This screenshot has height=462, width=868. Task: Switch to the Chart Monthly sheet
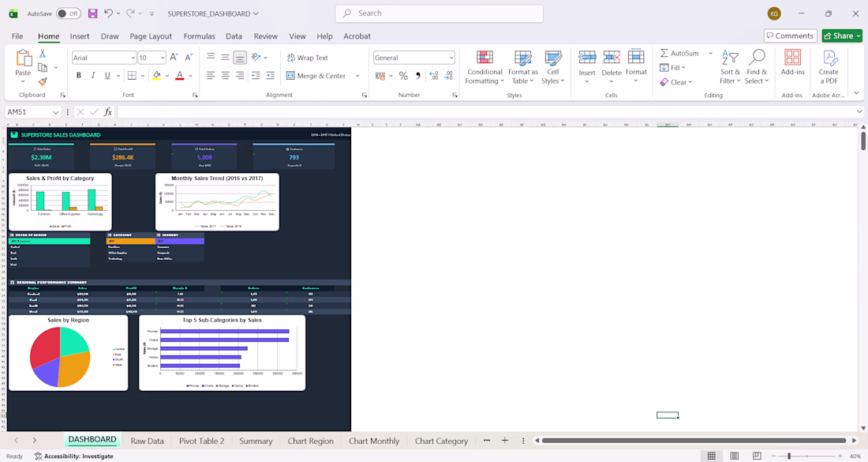tap(374, 441)
